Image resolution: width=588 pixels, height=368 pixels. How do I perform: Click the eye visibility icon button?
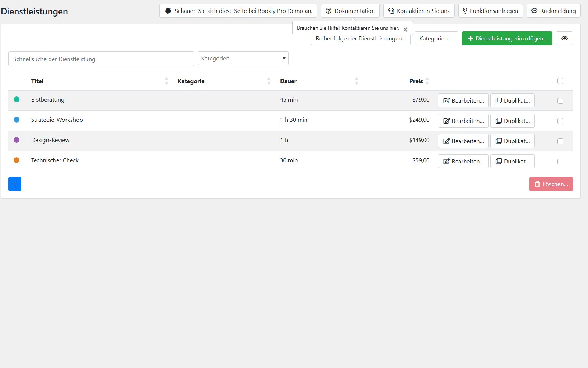pyautogui.click(x=564, y=38)
